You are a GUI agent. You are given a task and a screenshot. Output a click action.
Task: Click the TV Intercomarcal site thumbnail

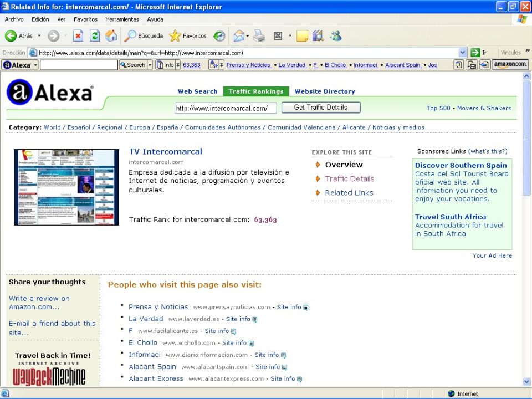click(66, 187)
